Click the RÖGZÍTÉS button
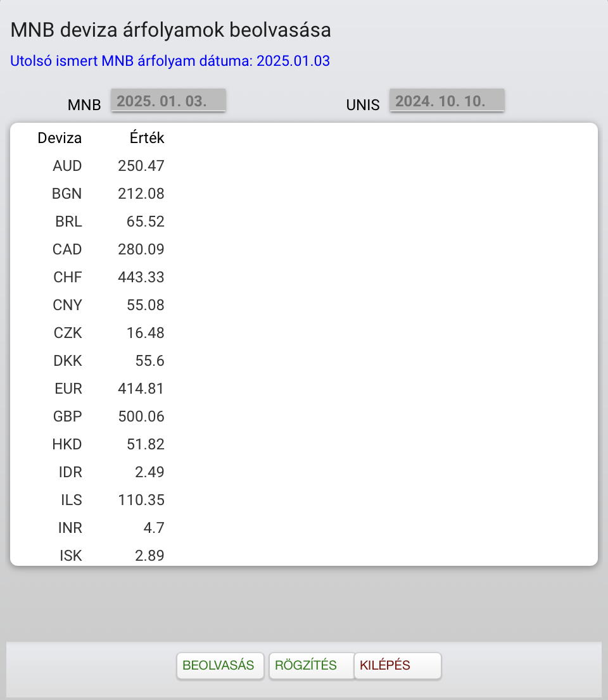Screen dimensions: 608x700 click(312, 666)
